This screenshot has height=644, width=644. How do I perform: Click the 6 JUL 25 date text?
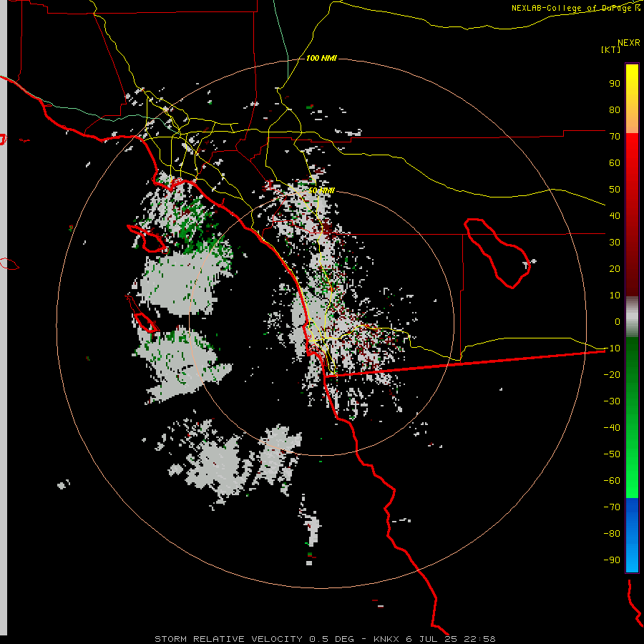pyautogui.click(x=431, y=639)
